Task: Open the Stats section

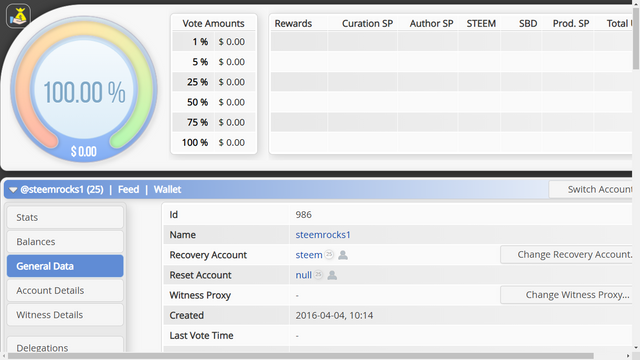Action: click(65, 217)
